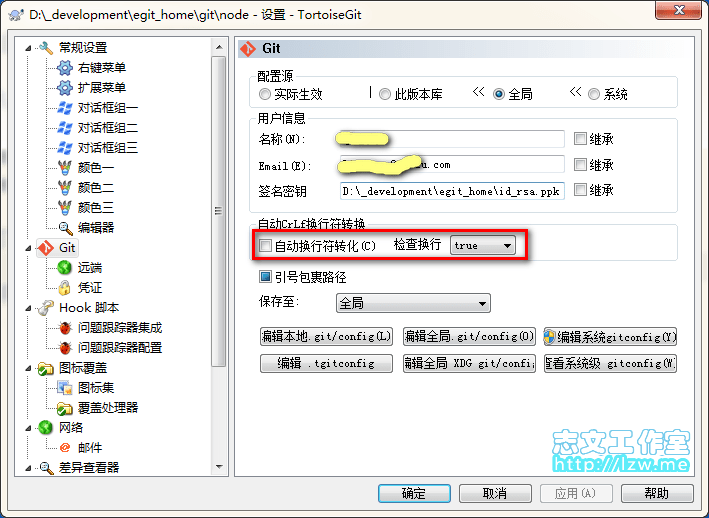This screenshot has height=518, width=709.
Task: Enable the 自动换行符转化 checkbox
Action: pyautogui.click(x=265, y=246)
